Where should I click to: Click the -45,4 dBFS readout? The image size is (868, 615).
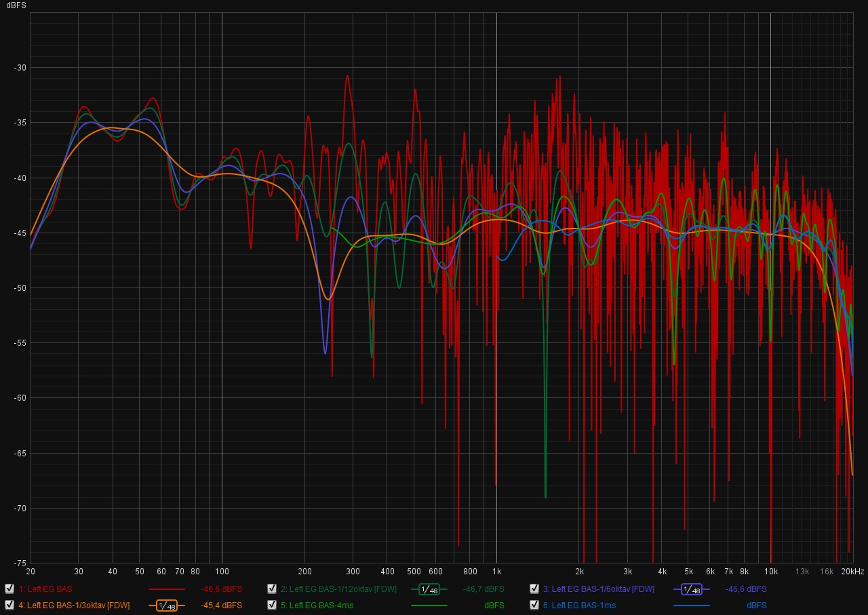pyautogui.click(x=221, y=606)
